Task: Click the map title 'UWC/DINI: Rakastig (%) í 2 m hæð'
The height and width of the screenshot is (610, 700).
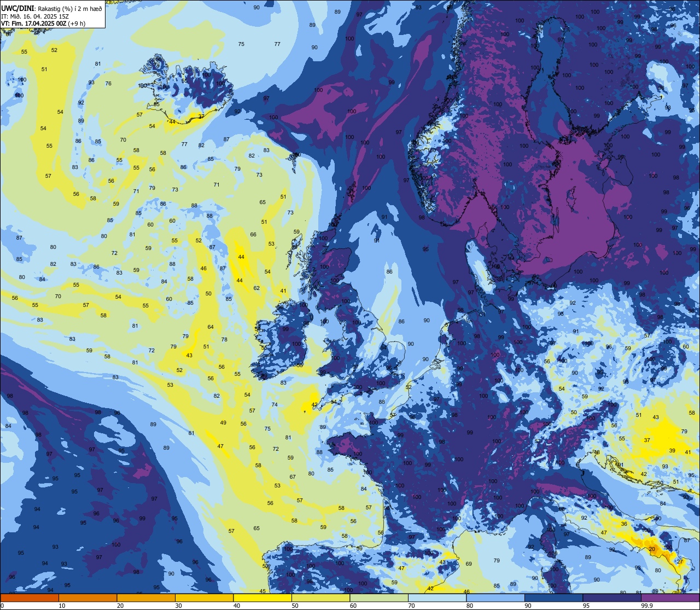Action: (x=51, y=8)
